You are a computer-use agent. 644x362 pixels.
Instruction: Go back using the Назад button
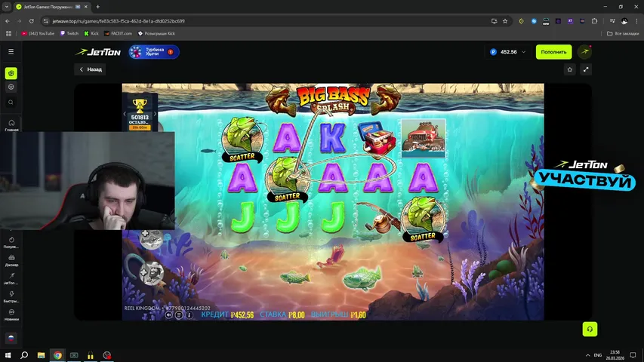(90, 69)
